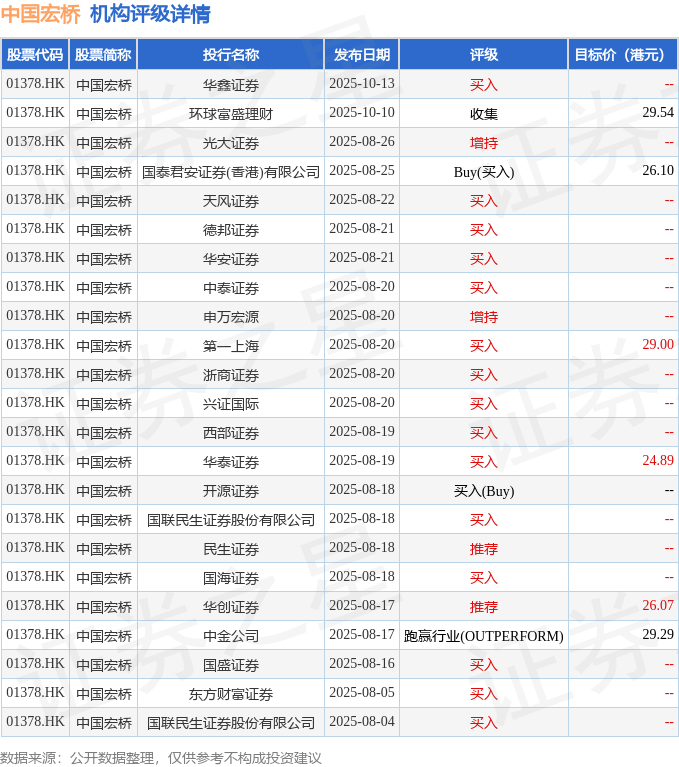Select the 华泰证券 cell
679x767 pixels.
coord(231,462)
